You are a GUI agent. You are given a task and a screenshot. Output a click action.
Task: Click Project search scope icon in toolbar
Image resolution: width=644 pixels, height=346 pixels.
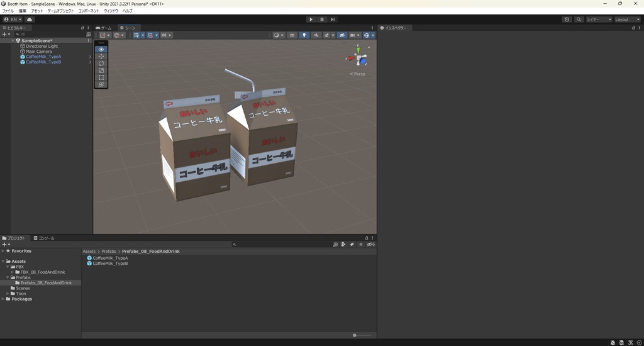(x=335, y=244)
